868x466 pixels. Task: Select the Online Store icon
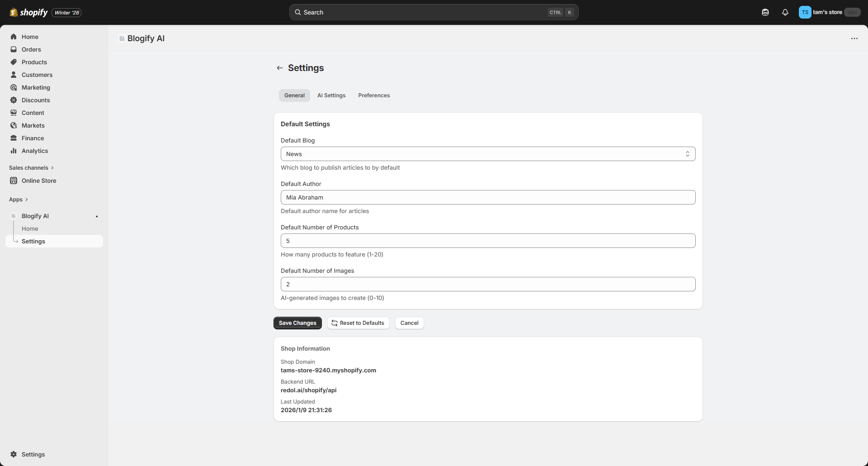pos(14,181)
